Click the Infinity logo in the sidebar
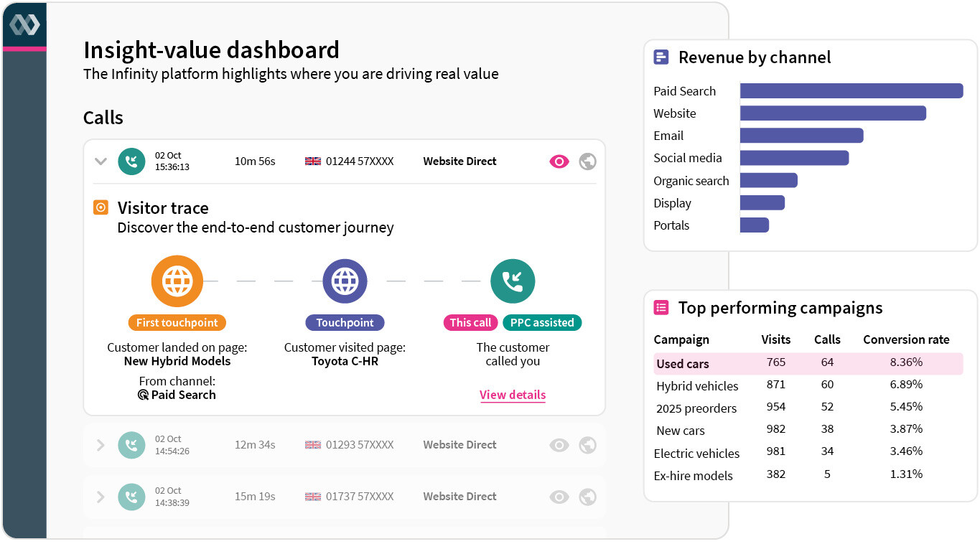Viewport: 980px width, 544px height. pos(24,24)
